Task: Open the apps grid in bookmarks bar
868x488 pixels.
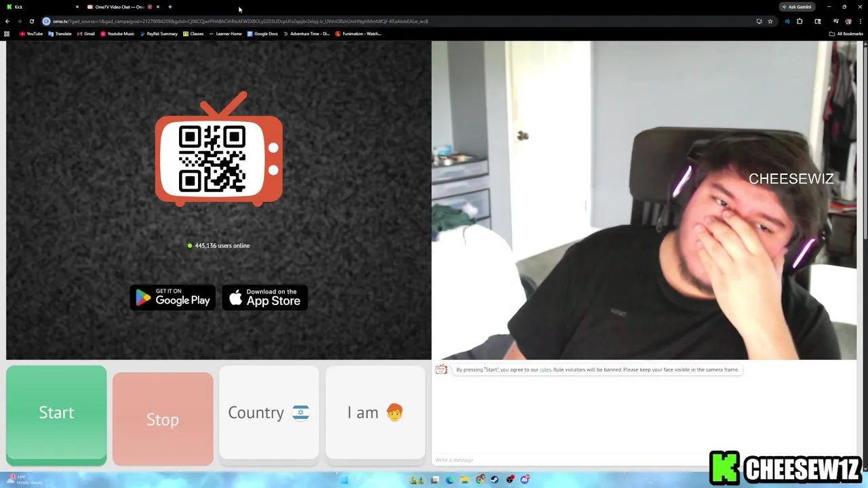Action: click(7, 33)
